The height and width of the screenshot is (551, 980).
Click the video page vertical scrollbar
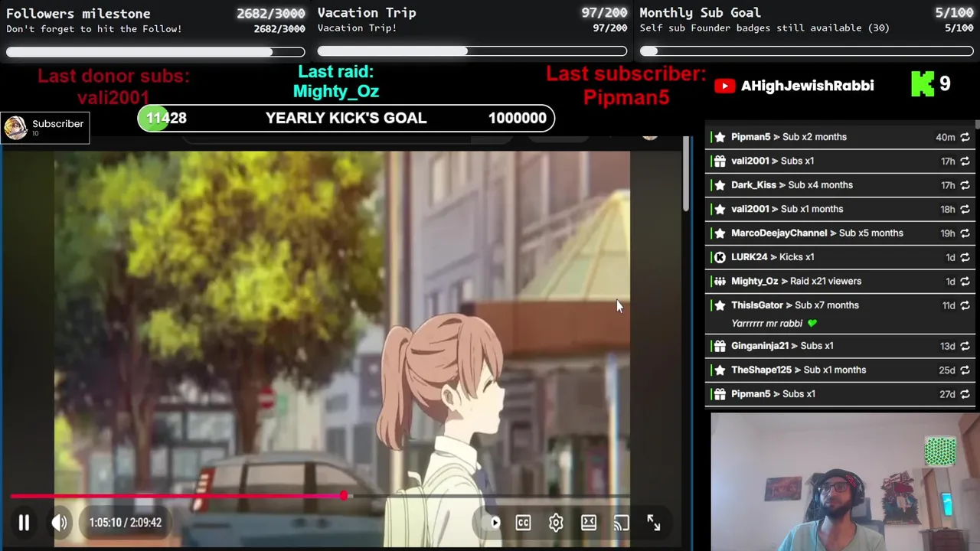[686, 175]
